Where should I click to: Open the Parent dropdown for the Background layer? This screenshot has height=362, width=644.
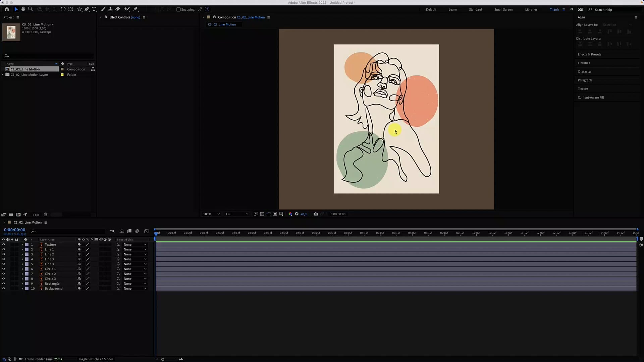coord(135,288)
